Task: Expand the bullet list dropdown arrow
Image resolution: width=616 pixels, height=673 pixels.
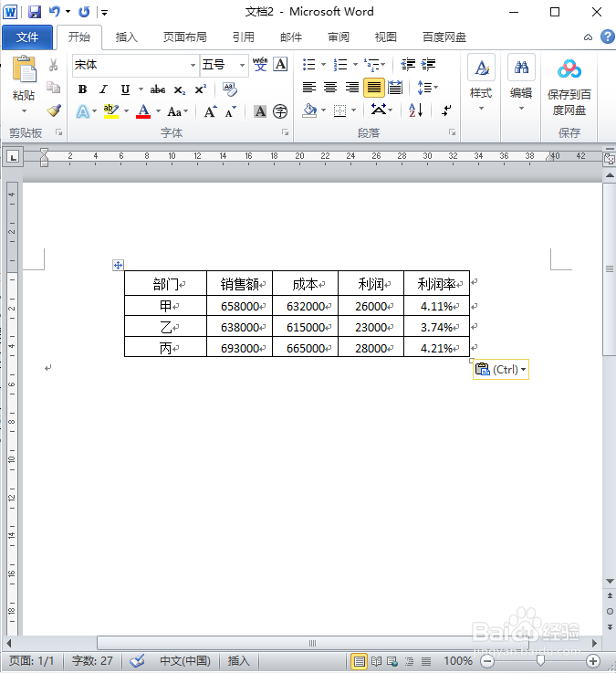Action: (323, 65)
